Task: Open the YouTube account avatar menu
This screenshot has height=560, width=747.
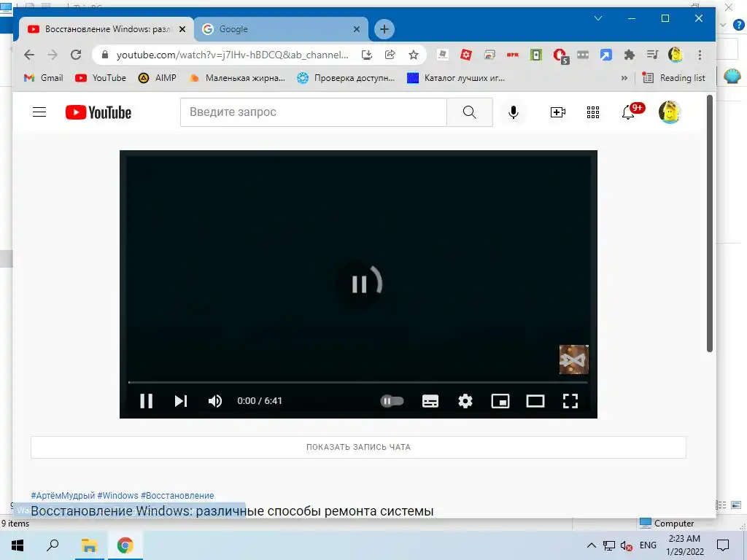Action: pyautogui.click(x=670, y=112)
